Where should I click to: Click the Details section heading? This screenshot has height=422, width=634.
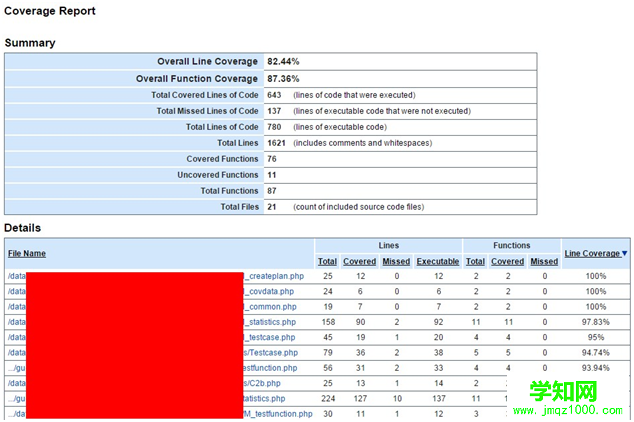coord(23,228)
